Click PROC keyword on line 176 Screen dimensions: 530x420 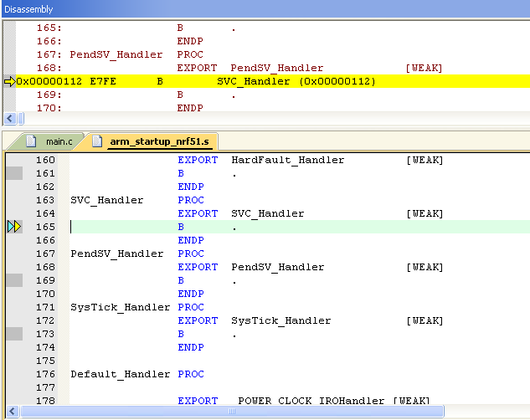pos(191,374)
